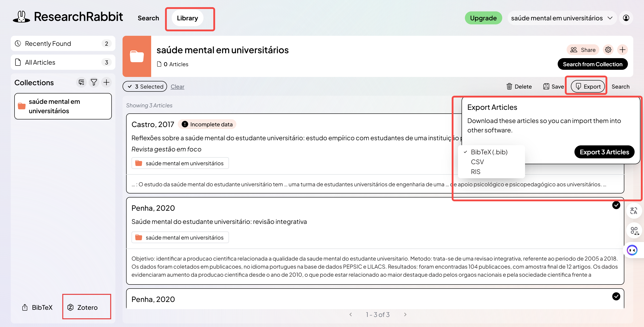The height and width of the screenshot is (327, 644).
Task: Click the translate icon on right edge
Action: pyautogui.click(x=634, y=211)
